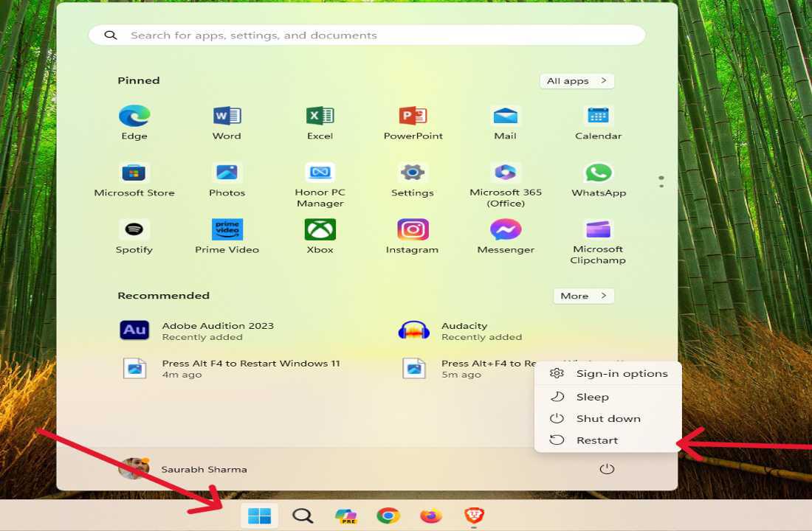Open WhatsApp from pinned apps
This screenshot has height=531, width=812.
click(599, 180)
